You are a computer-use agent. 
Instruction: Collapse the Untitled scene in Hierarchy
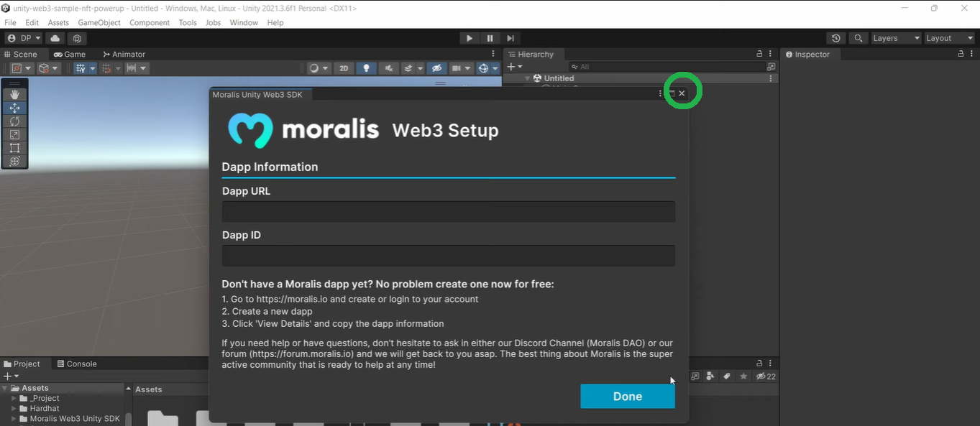tap(527, 78)
